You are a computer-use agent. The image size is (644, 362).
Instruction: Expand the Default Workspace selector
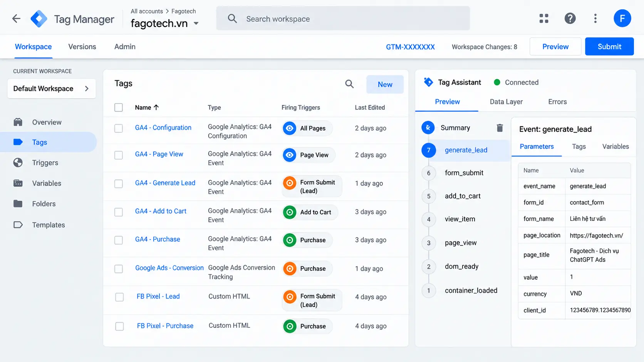click(52, 88)
